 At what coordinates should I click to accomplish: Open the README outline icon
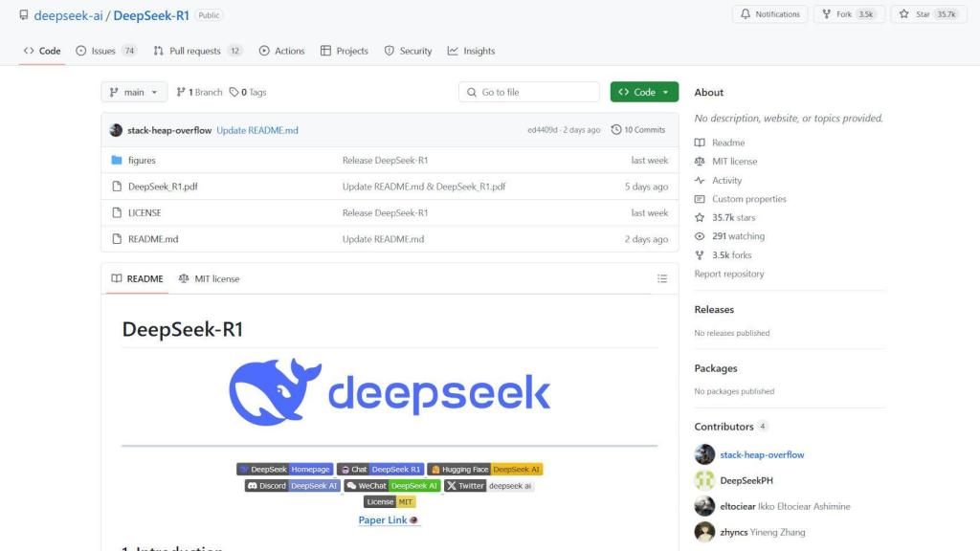(x=662, y=278)
